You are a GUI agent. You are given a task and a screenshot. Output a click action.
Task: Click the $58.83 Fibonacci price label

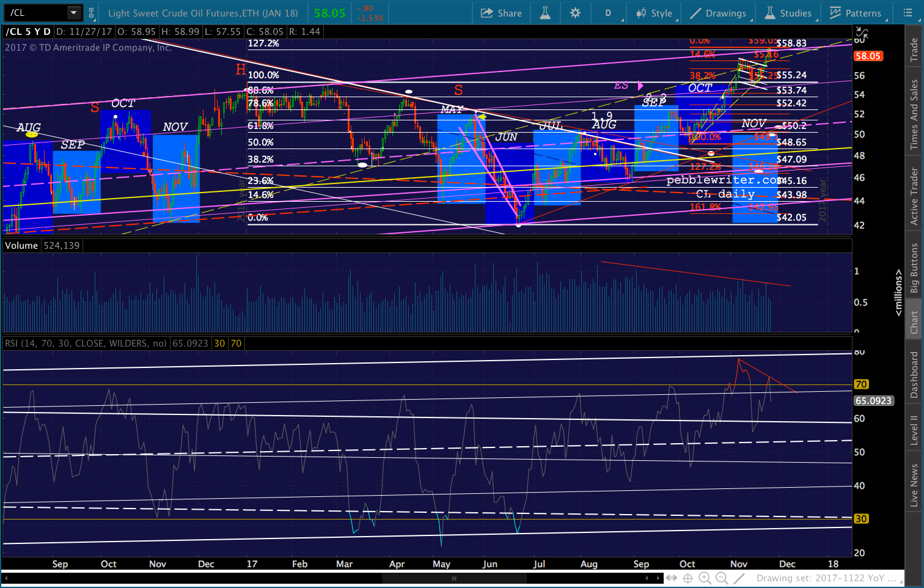pyautogui.click(x=791, y=43)
